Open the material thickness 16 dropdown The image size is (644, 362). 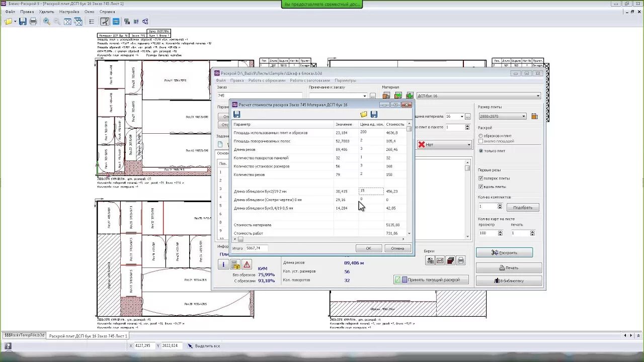461,116
